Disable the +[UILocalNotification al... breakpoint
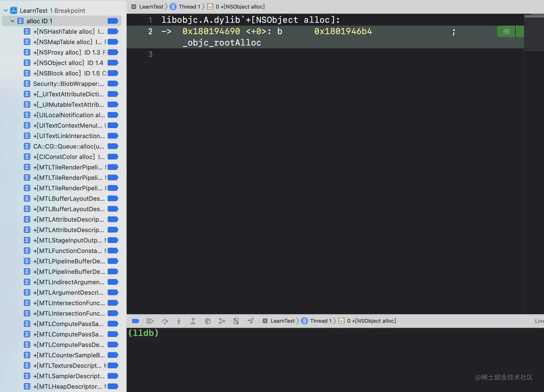Screen dimensions: 544x392 [113, 115]
